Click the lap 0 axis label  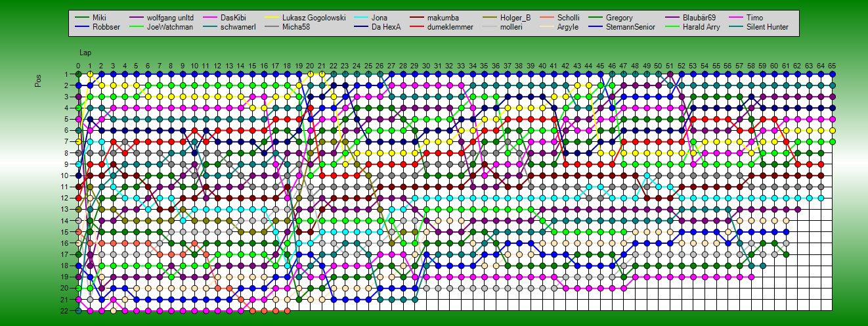click(x=78, y=66)
